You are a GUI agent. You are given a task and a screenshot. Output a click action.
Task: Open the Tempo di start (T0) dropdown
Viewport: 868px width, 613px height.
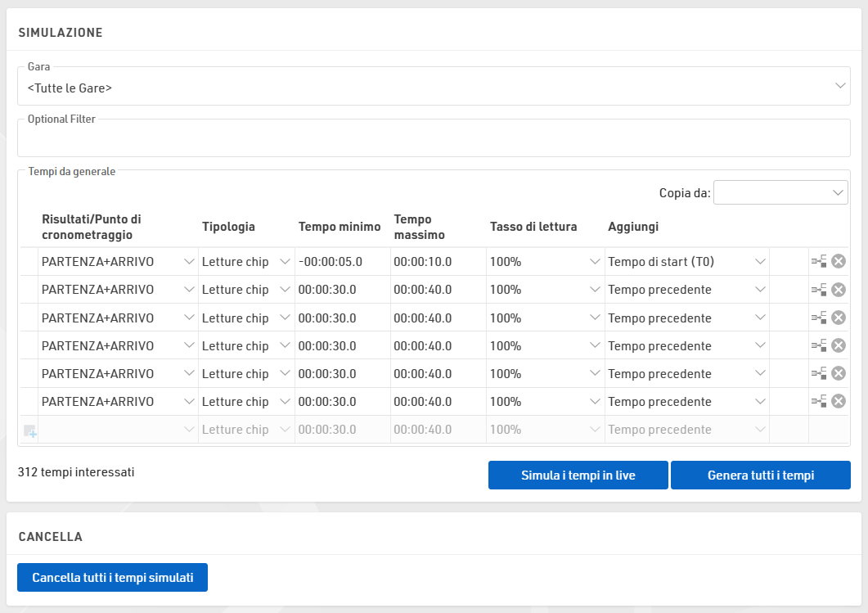point(686,262)
